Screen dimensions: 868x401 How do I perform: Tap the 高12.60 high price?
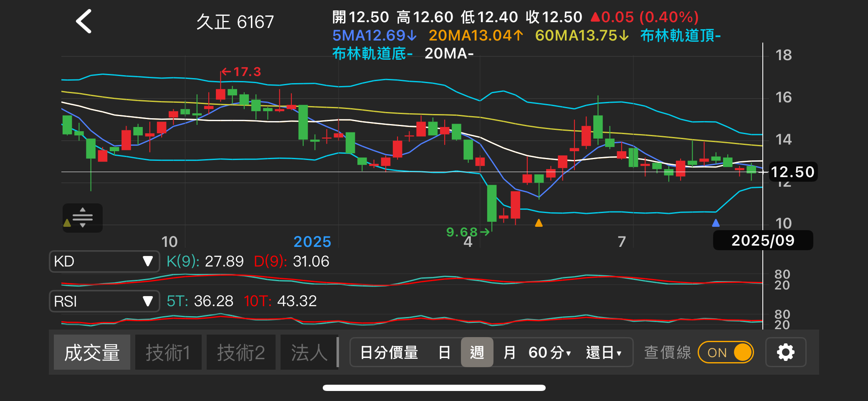pos(425,17)
